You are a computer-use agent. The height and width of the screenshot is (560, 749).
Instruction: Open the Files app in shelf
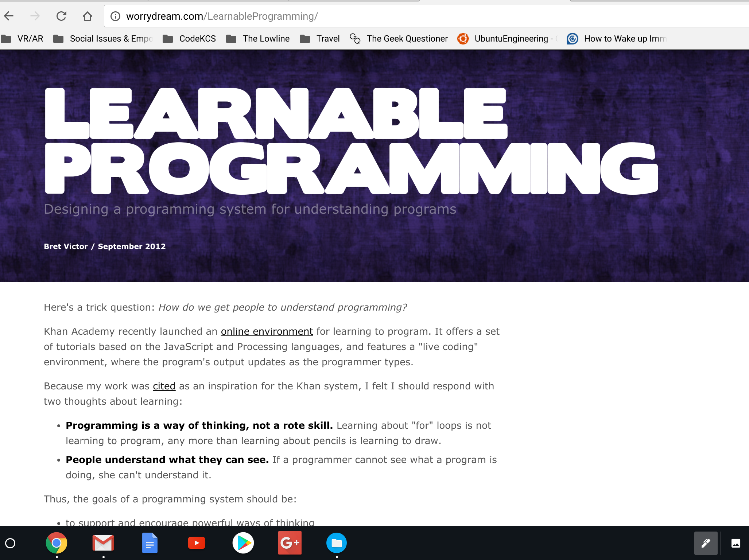click(x=337, y=543)
